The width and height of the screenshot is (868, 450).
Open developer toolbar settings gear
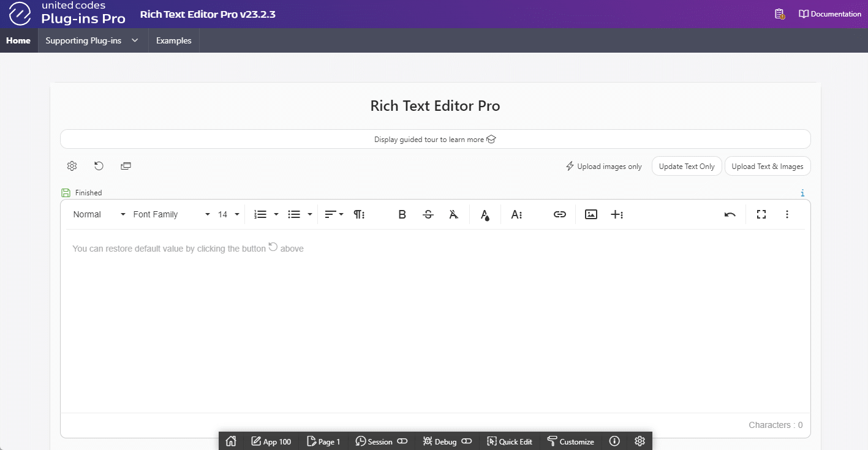pyautogui.click(x=640, y=441)
